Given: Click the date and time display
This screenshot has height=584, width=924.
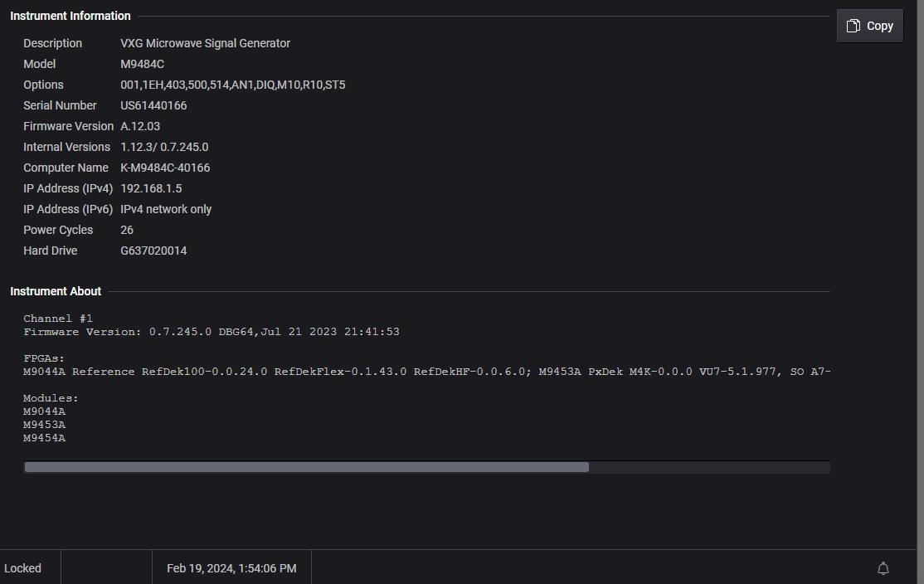Looking at the screenshot, I should [x=231, y=568].
